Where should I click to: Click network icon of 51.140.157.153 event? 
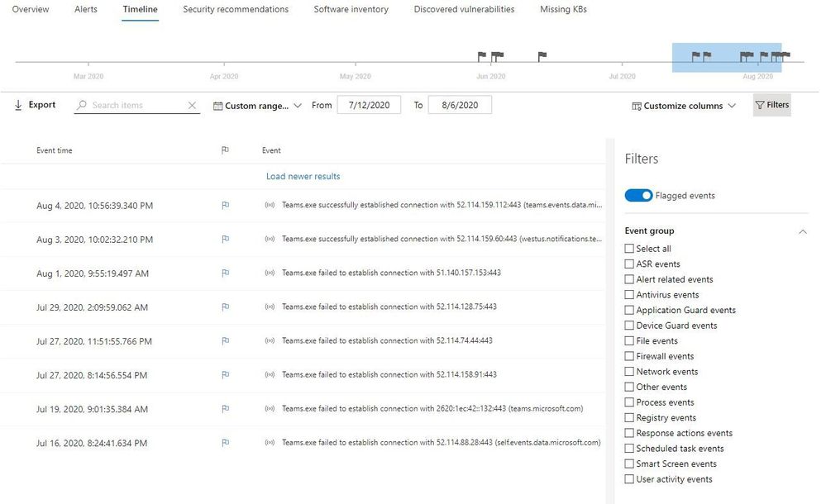(x=270, y=273)
